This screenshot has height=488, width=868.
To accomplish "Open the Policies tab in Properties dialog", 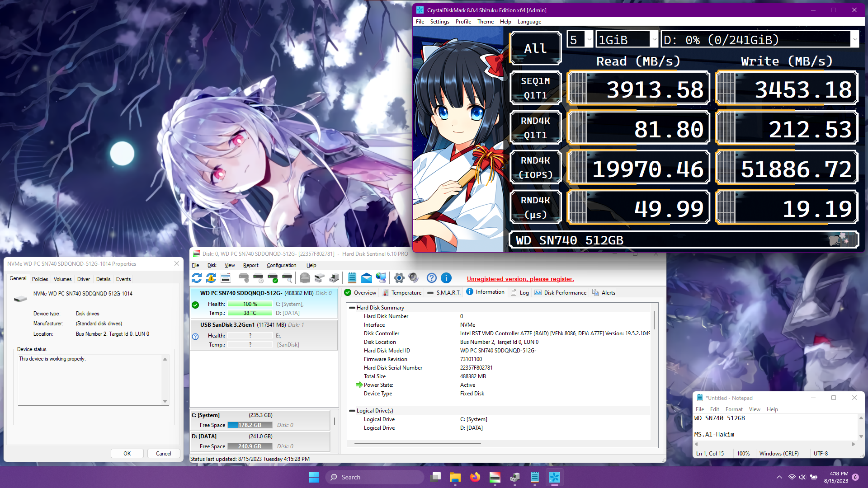I will click(x=40, y=279).
